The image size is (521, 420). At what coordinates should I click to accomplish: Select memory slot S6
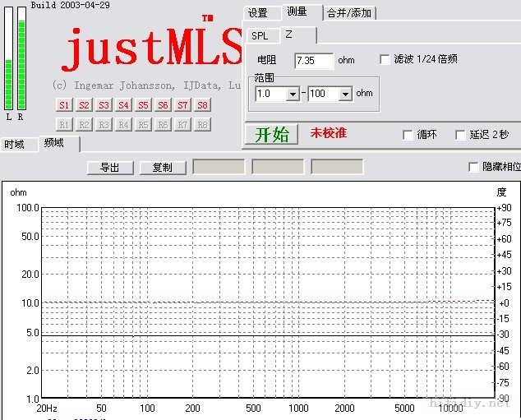tap(163, 105)
